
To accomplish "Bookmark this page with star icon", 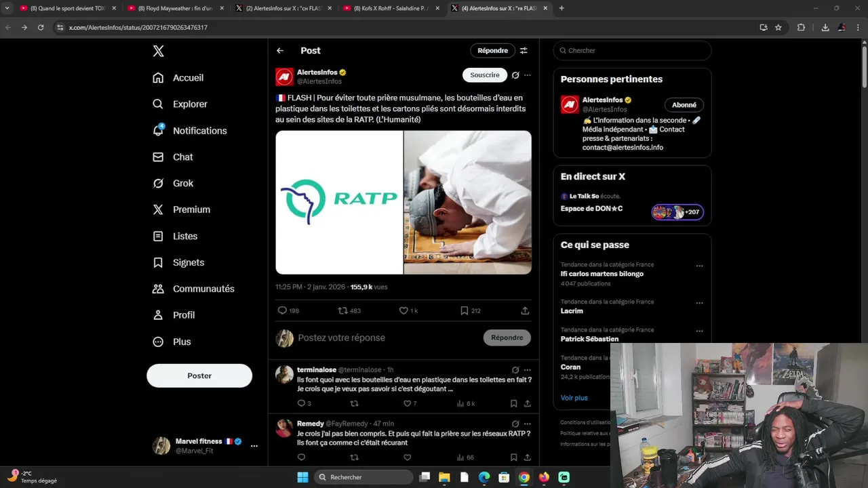I will click(778, 27).
